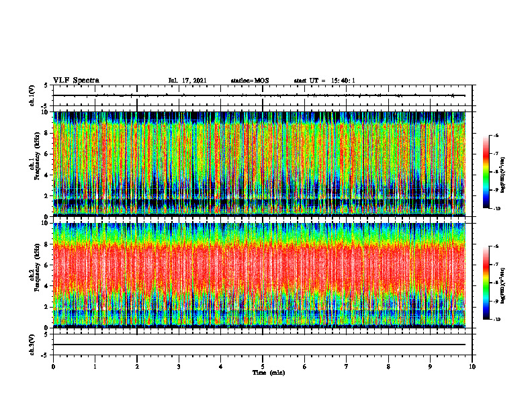The width and height of the screenshot is (532, 411).
Task: Click the ch.2 "Frequency (kHz)" axis label
Action: [38, 266]
